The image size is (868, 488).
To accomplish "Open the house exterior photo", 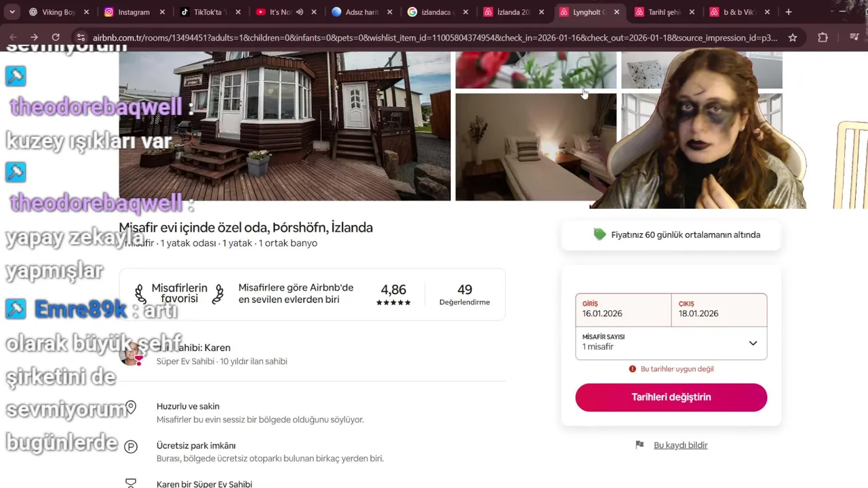I will click(285, 126).
